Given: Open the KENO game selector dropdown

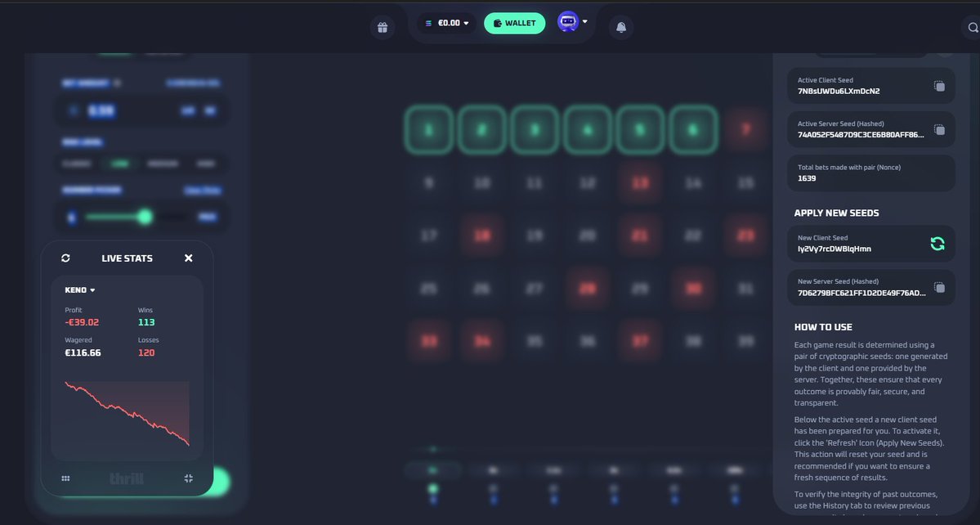Looking at the screenshot, I should 80,290.
